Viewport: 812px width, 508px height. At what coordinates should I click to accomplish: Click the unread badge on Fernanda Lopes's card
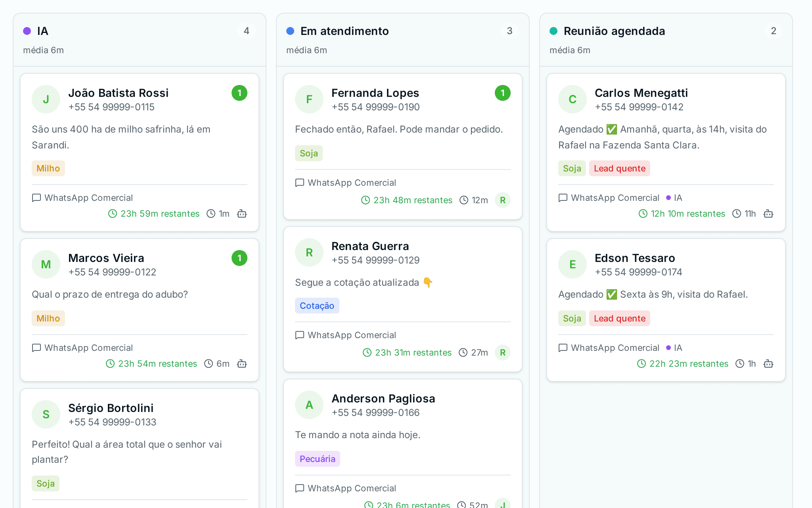pyautogui.click(x=503, y=93)
